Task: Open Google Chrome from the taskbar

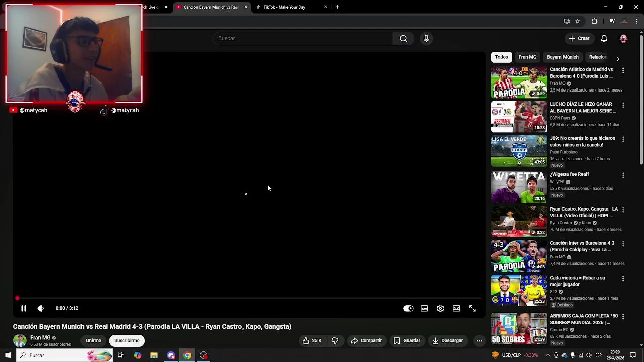Action: pos(187,355)
